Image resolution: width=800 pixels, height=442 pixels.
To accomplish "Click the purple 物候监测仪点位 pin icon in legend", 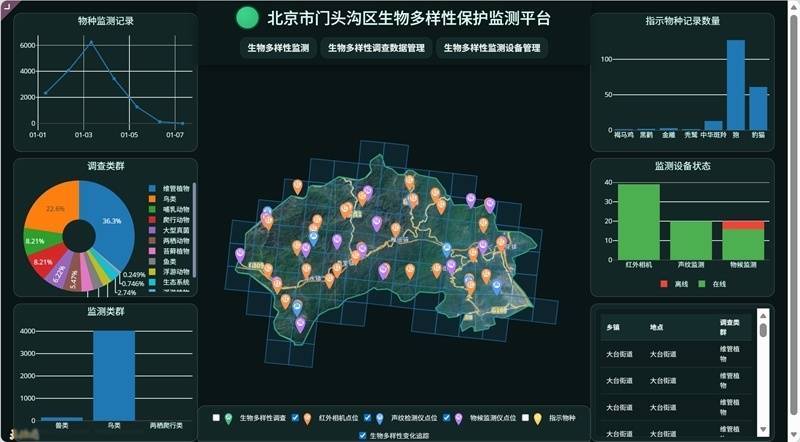I will [458, 419].
